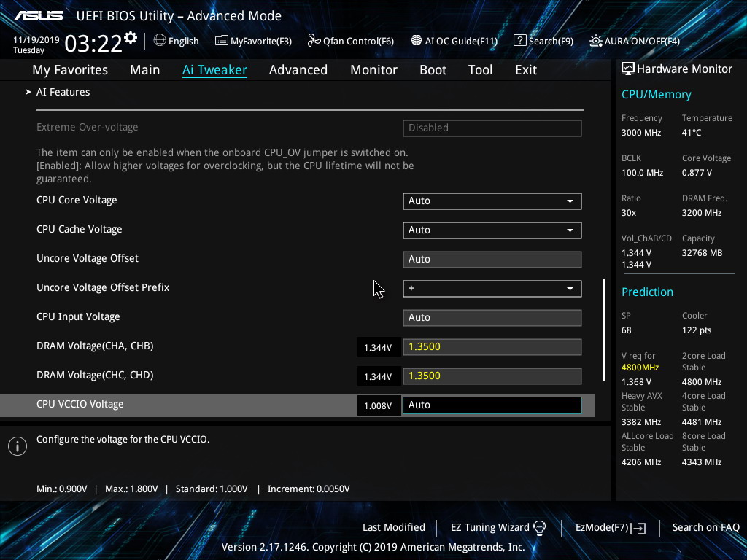Click the CPU VCCIO Voltage input field

pyautogui.click(x=492, y=405)
